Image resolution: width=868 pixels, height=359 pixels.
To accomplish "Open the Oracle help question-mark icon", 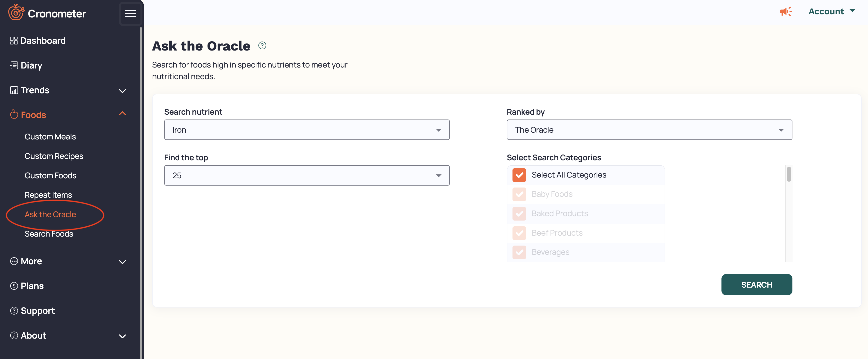I will pyautogui.click(x=262, y=45).
